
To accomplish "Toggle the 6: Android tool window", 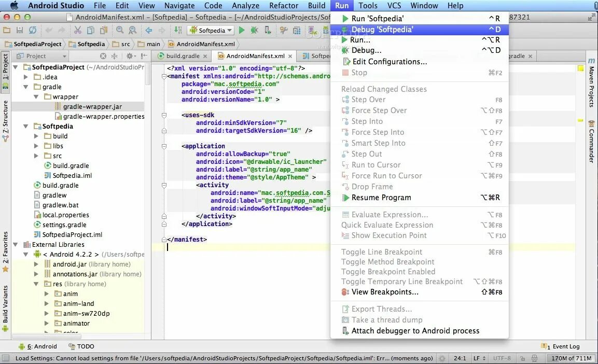I will pyautogui.click(x=38, y=346).
